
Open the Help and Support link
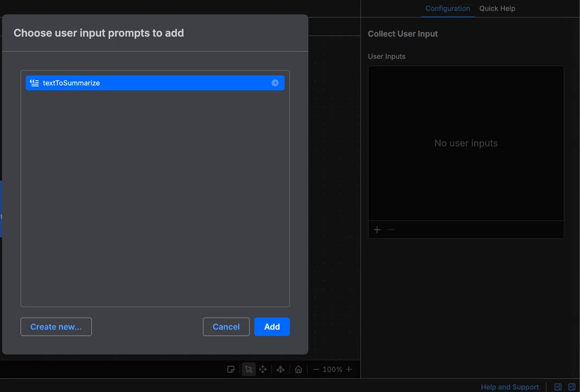coord(509,387)
